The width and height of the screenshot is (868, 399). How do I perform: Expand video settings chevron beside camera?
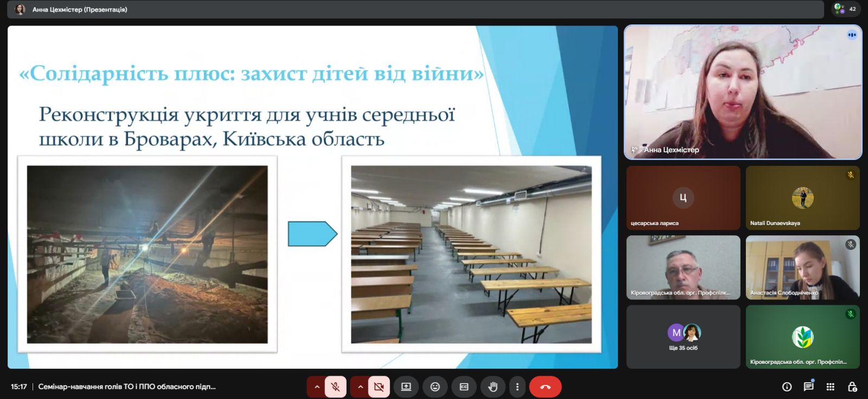tap(360, 387)
